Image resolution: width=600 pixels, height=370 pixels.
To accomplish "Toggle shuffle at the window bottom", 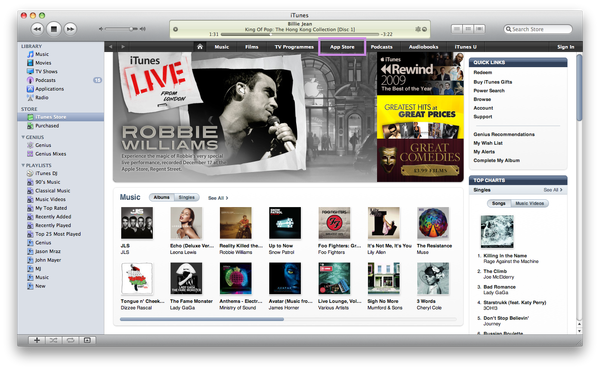I will coord(54,340).
